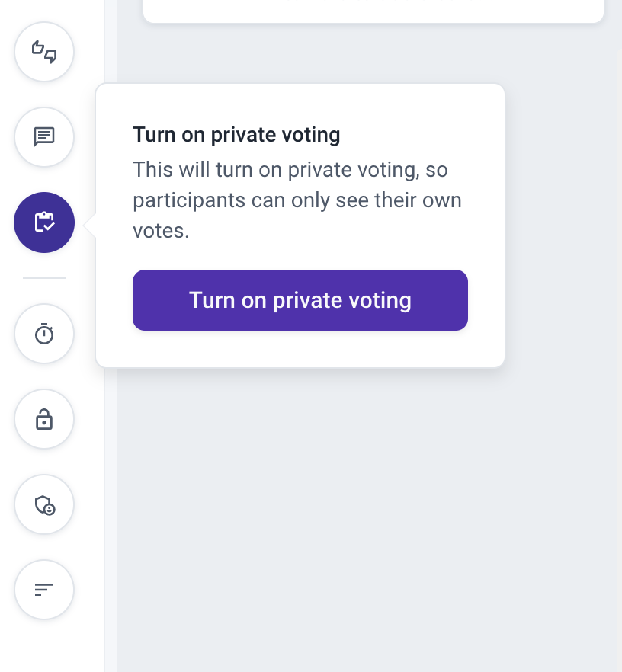Viewport: 622px width, 672px height.
Task: Click white popover padding below the purple button
Action: click(x=300, y=348)
